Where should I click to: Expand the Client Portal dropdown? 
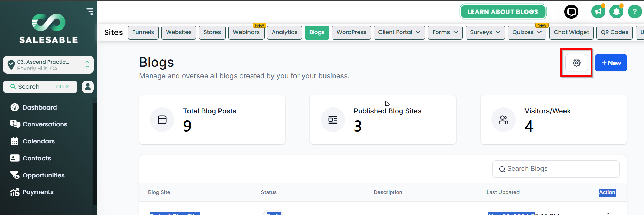point(399,32)
